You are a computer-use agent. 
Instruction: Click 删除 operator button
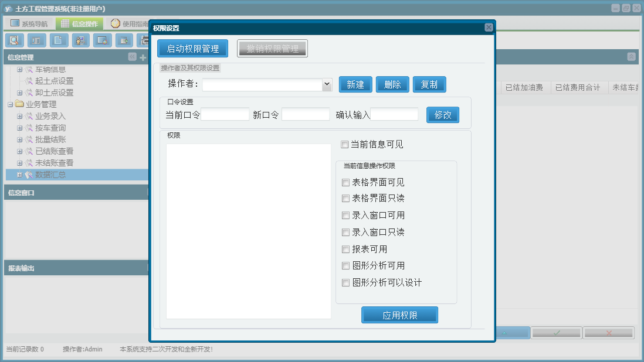[392, 84]
